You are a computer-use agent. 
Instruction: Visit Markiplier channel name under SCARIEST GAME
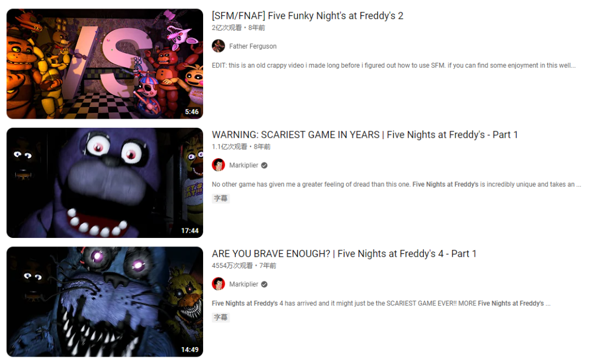click(x=243, y=165)
